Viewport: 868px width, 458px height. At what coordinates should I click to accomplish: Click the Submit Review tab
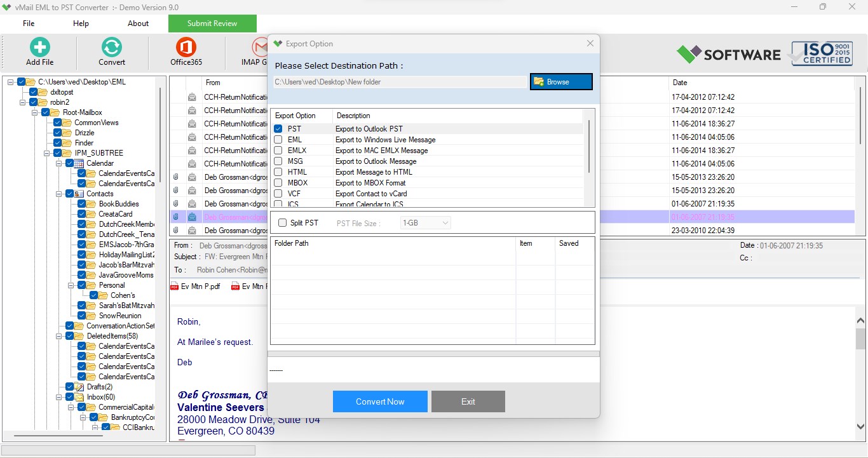click(x=212, y=24)
